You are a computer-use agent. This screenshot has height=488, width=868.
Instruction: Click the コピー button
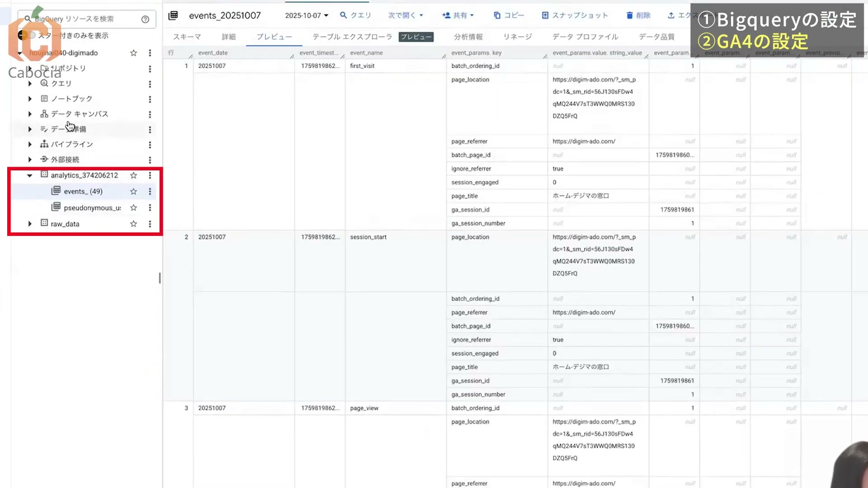(x=509, y=15)
